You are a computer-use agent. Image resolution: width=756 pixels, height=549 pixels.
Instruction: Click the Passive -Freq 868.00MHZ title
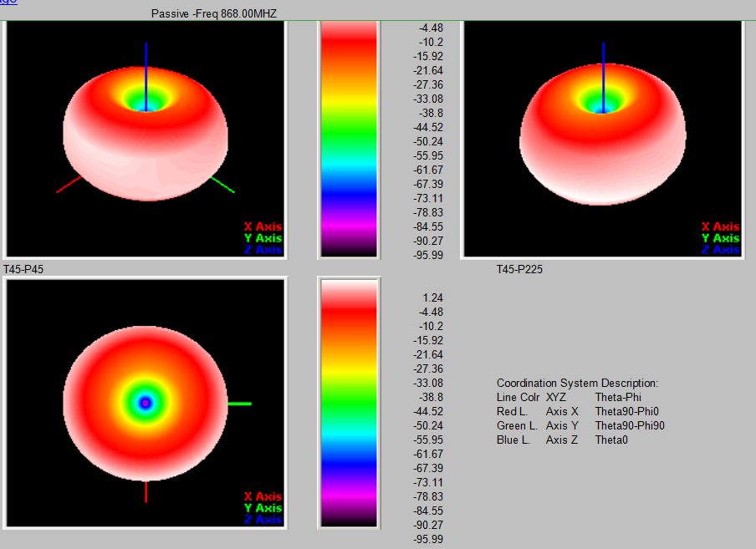pos(213,13)
